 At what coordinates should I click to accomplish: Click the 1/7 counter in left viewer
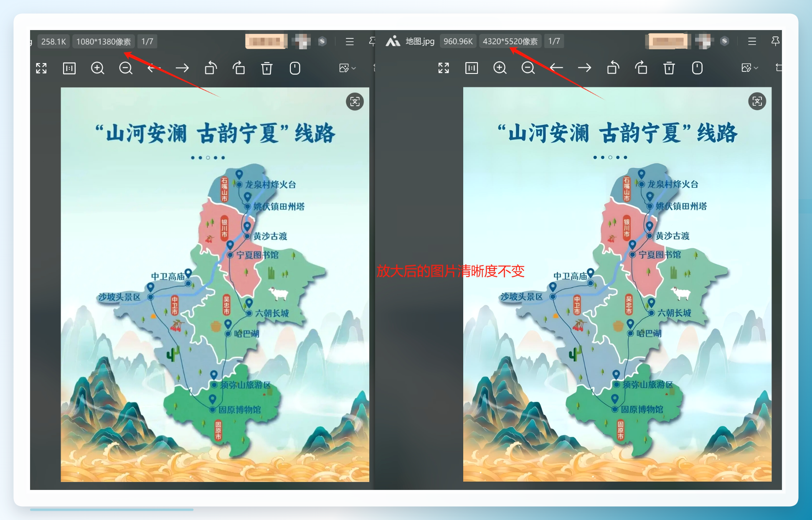(147, 41)
